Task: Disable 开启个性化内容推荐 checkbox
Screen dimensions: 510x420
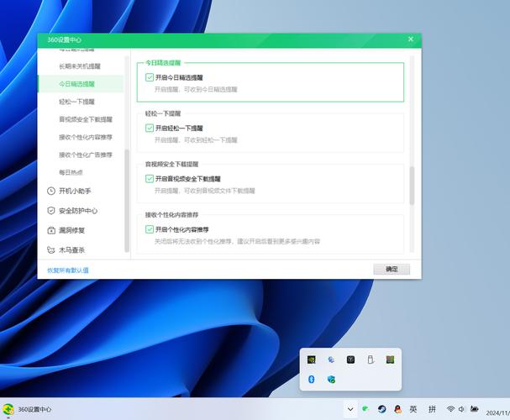Action: 150,229
